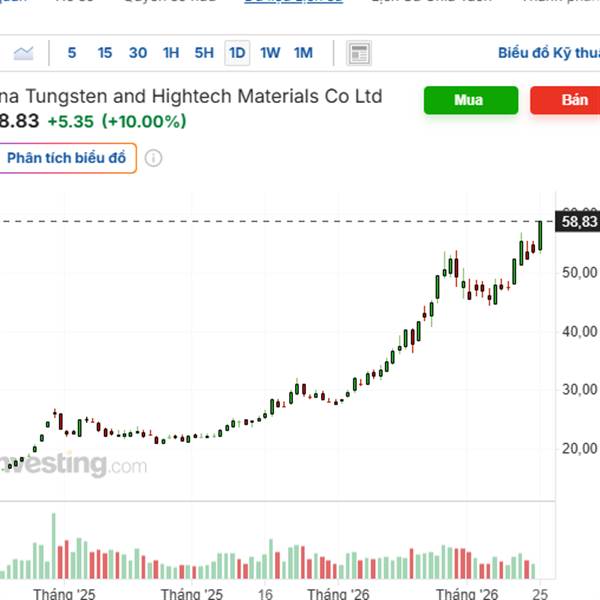Click the 16 date axis label

click(x=265, y=594)
